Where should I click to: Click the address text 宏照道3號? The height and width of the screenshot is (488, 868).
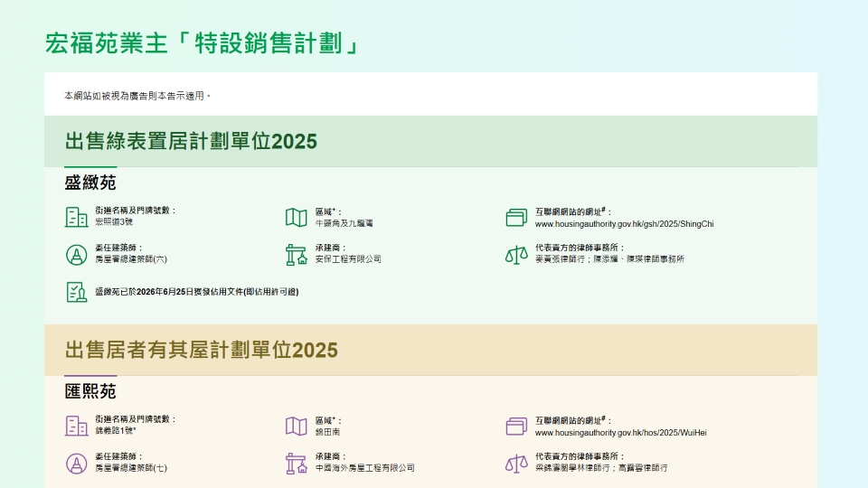(x=114, y=222)
